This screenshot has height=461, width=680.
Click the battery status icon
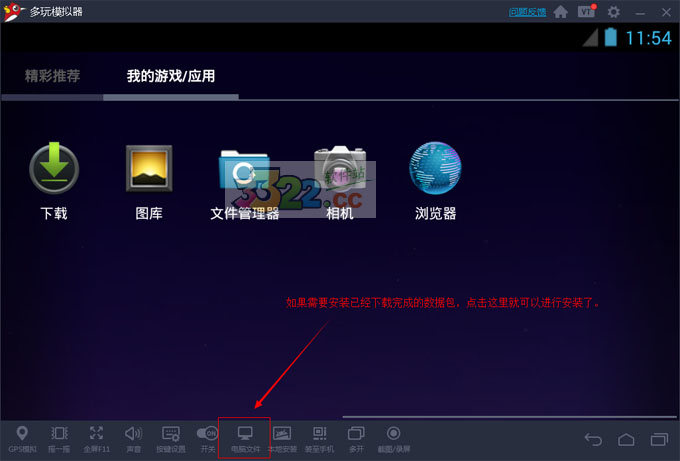611,37
